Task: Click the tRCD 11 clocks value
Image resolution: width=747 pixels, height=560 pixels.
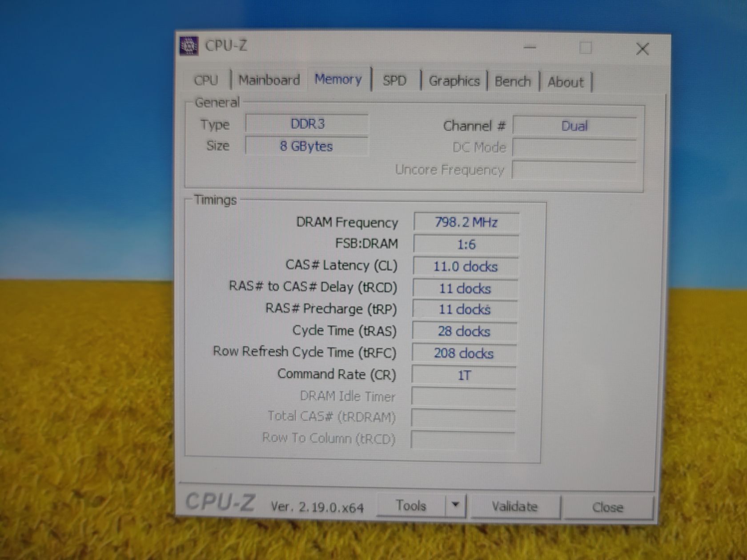Action: tap(465, 288)
